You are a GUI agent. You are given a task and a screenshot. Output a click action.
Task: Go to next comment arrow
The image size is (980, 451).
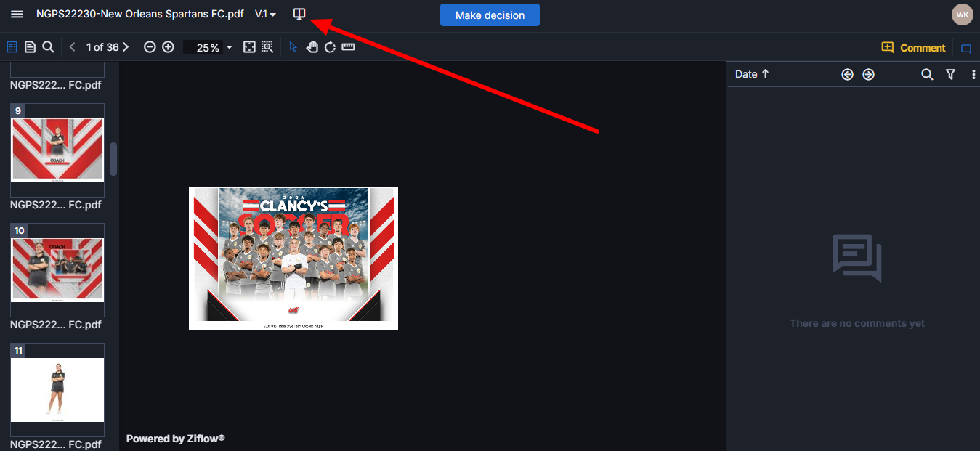point(868,74)
